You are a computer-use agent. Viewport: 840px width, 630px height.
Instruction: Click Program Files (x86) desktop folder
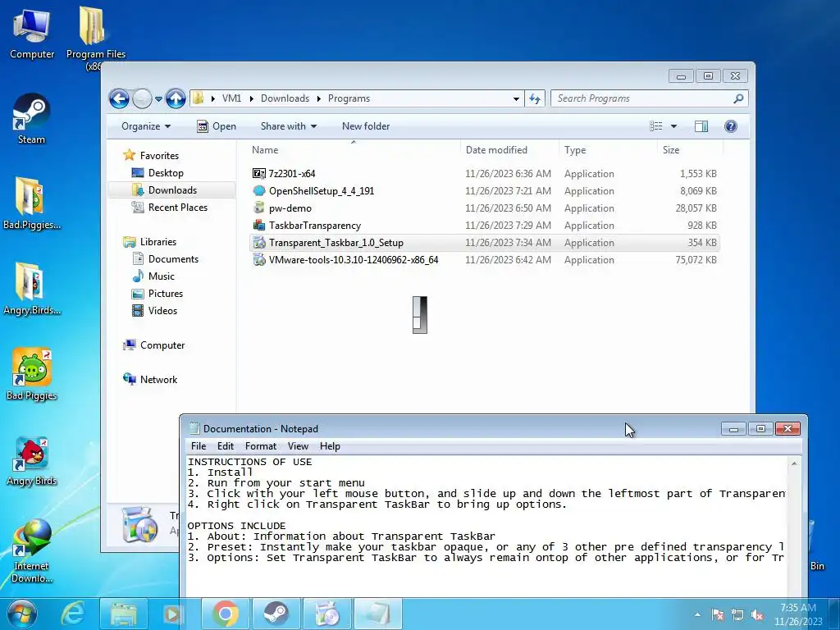(x=95, y=38)
